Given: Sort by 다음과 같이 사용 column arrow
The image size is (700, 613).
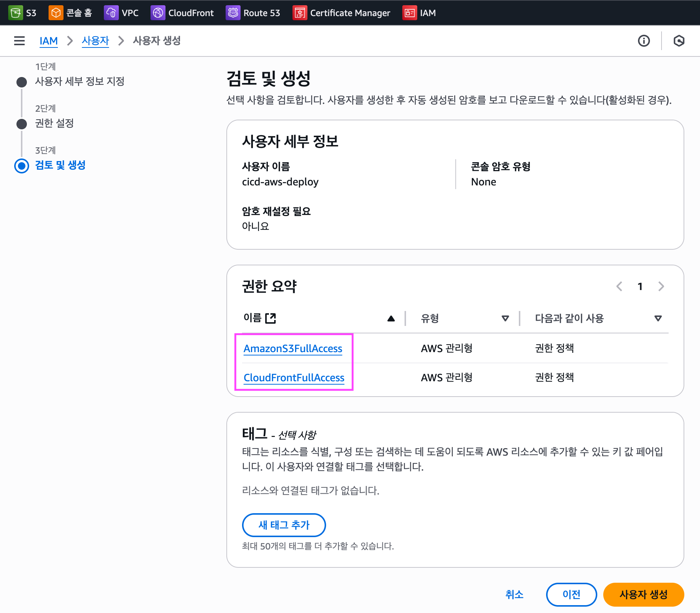Looking at the screenshot, I should coord(658,318).
